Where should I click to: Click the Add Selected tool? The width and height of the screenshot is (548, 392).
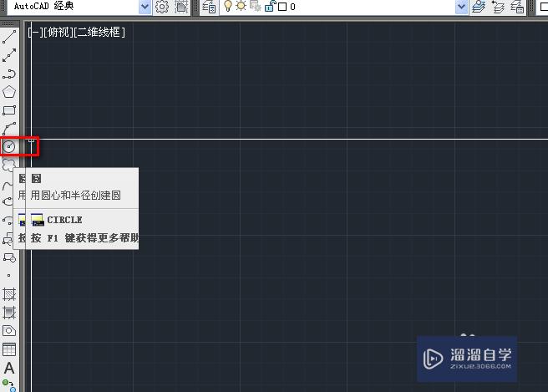point(9,385)
